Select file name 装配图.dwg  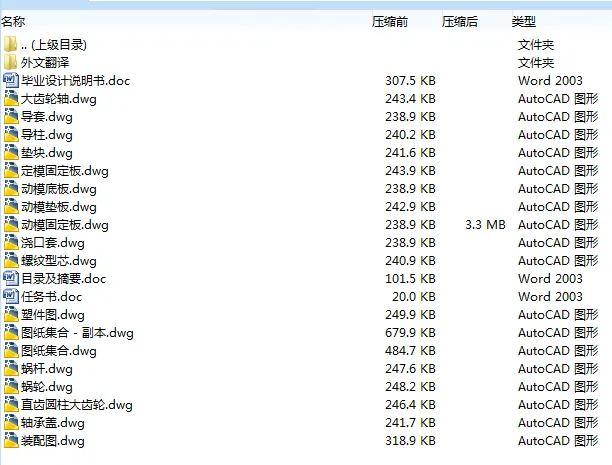coord(53,440)
